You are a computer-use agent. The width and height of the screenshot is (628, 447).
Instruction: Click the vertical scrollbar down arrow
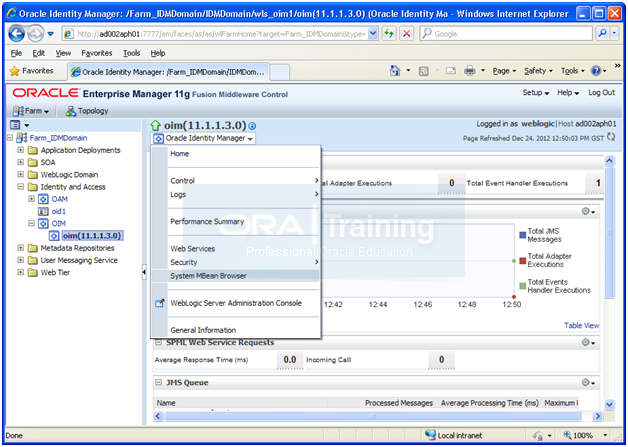pyautogui.click(x=609, y=405)
